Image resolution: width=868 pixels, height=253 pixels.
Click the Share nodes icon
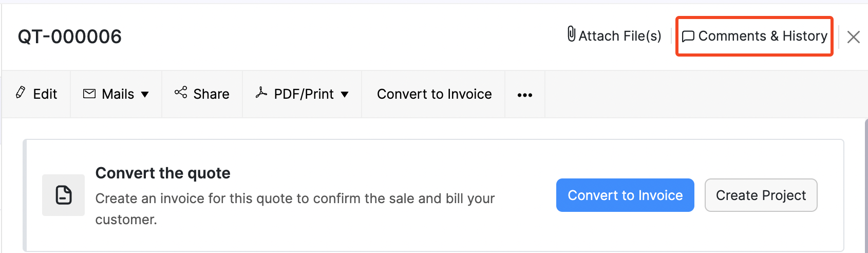(x=181, y=93)
